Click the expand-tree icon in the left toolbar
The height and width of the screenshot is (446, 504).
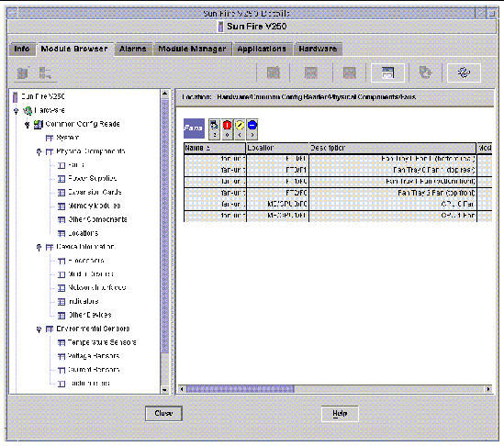(45, 72)
